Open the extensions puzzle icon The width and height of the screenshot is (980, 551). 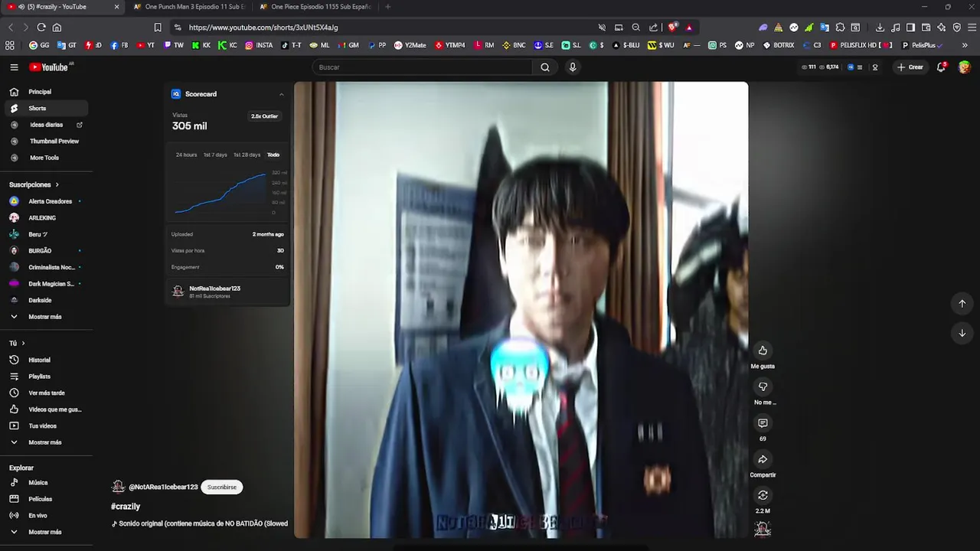840,28
